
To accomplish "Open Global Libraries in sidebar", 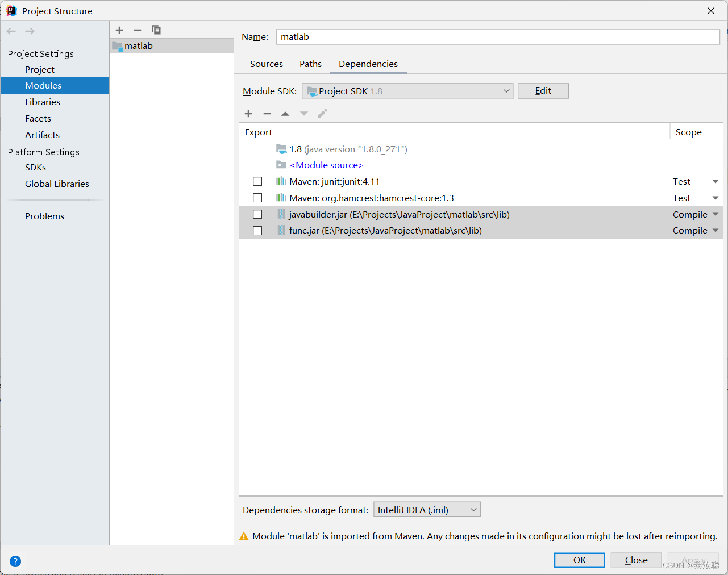I will click(x=57, y=184).
